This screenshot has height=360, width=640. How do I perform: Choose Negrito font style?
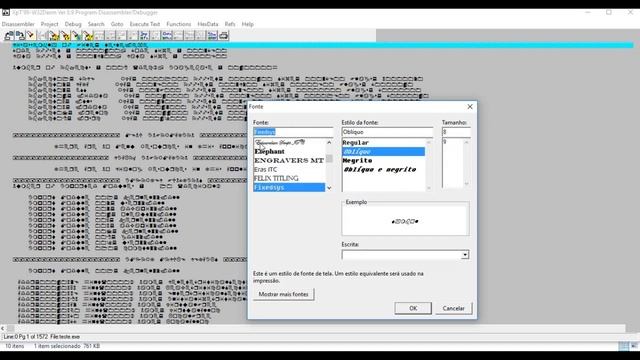tap(383, 160)
